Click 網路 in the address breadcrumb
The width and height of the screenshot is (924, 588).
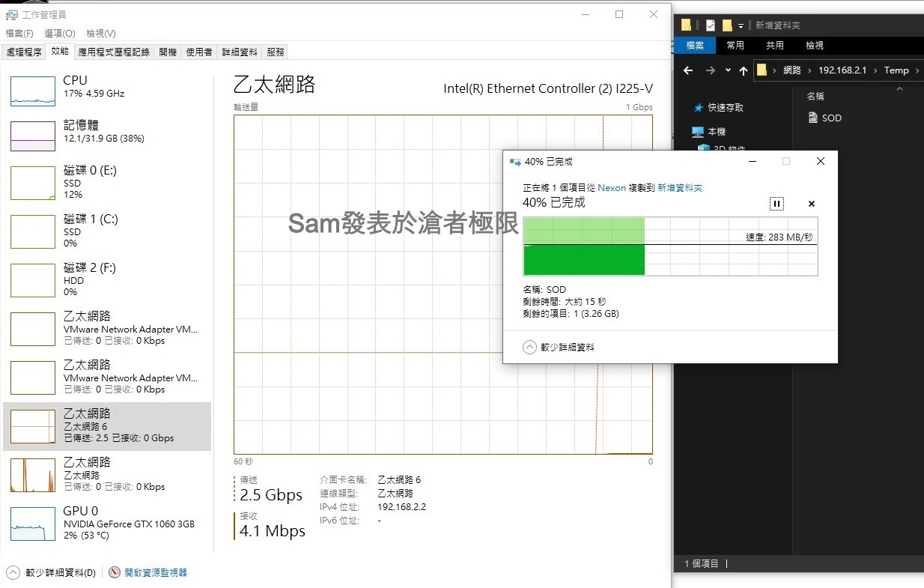pyautogui.click(x=792, y=70)
